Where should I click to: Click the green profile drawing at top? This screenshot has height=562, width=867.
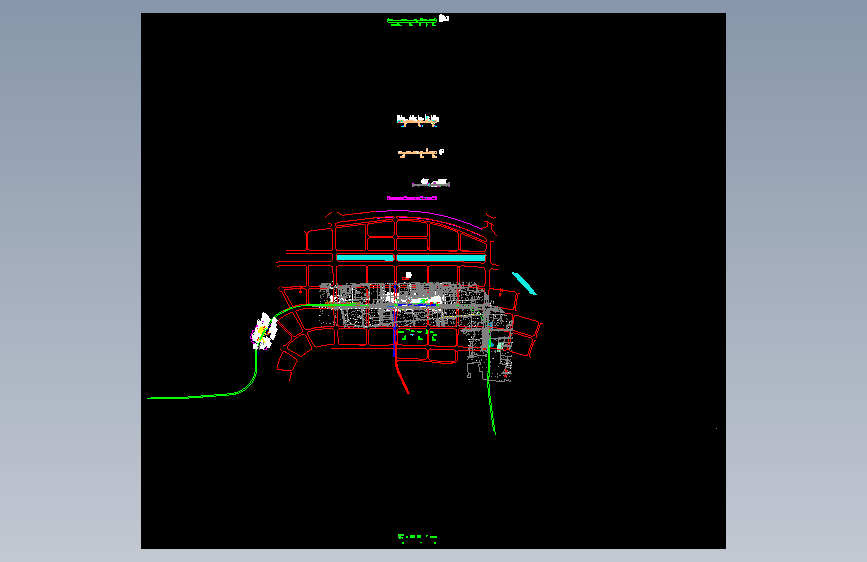point(412,22)
